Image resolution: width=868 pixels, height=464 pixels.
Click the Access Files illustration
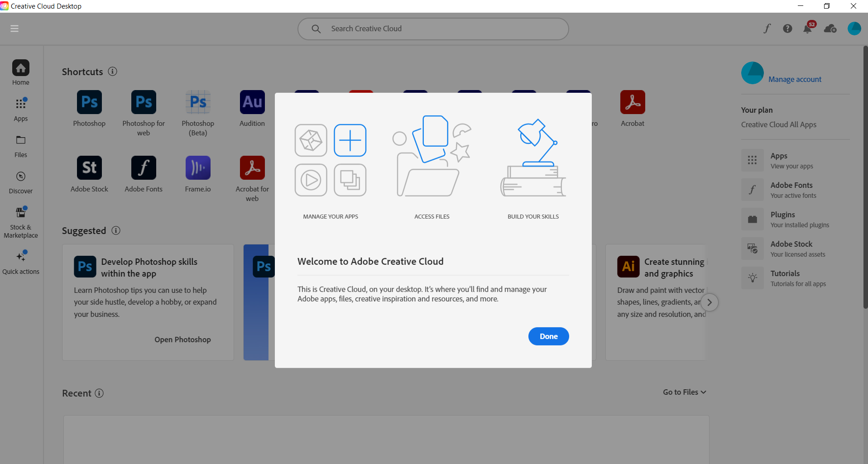point(432,156)
